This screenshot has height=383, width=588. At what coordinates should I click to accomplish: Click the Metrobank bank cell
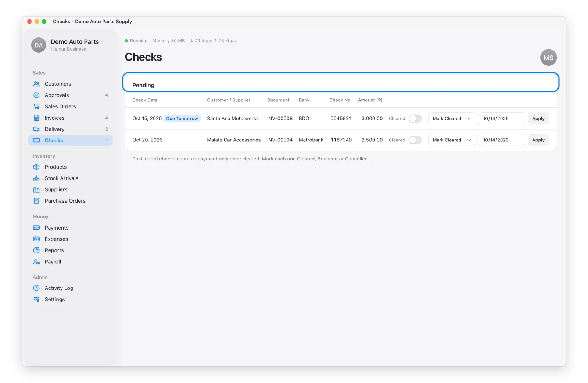coord(311,140)
